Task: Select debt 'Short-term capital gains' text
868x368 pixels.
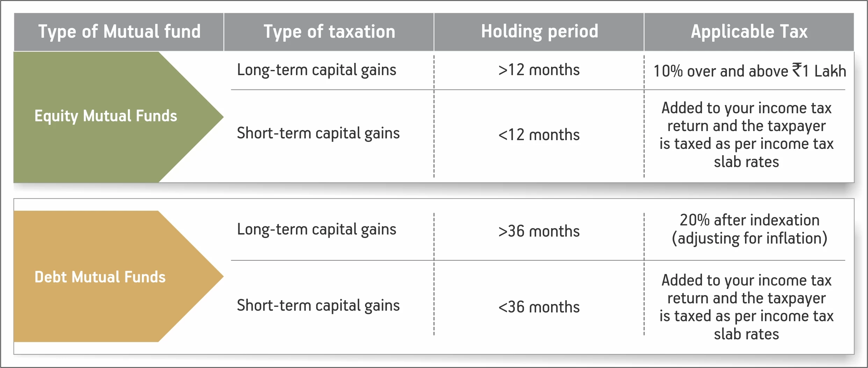Action: coord(318,306)
